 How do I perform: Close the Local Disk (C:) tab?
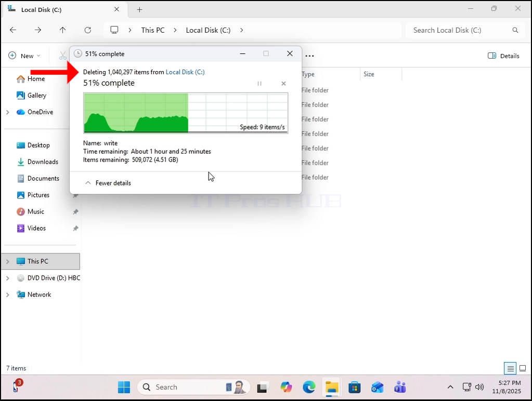(x=116, y=9)
